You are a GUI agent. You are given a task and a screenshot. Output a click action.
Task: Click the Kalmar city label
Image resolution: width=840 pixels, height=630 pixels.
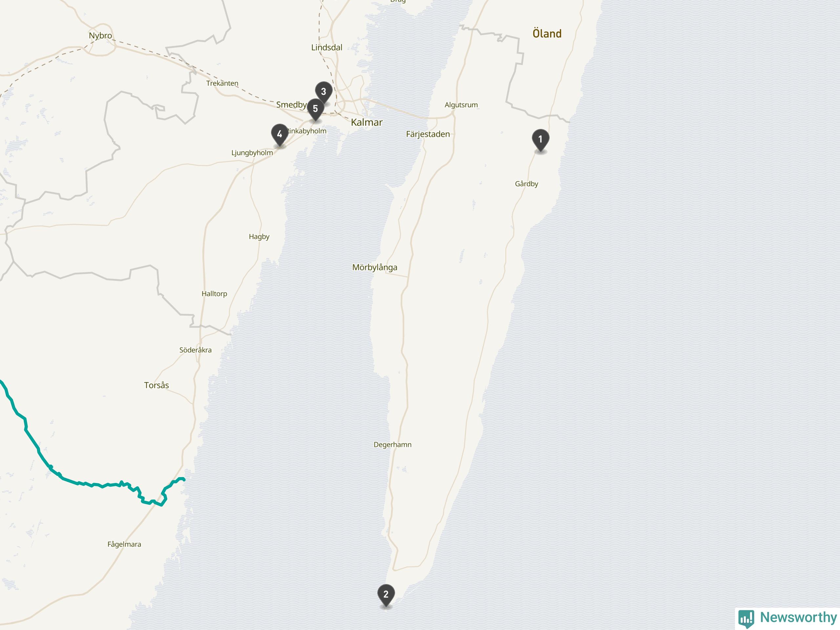[367, 122]
